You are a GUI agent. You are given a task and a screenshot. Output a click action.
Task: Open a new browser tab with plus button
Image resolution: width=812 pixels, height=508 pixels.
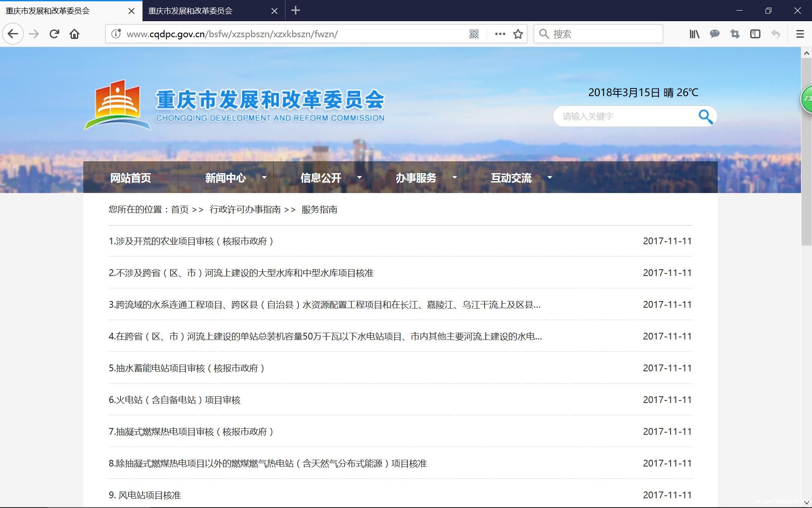(296, 11)
